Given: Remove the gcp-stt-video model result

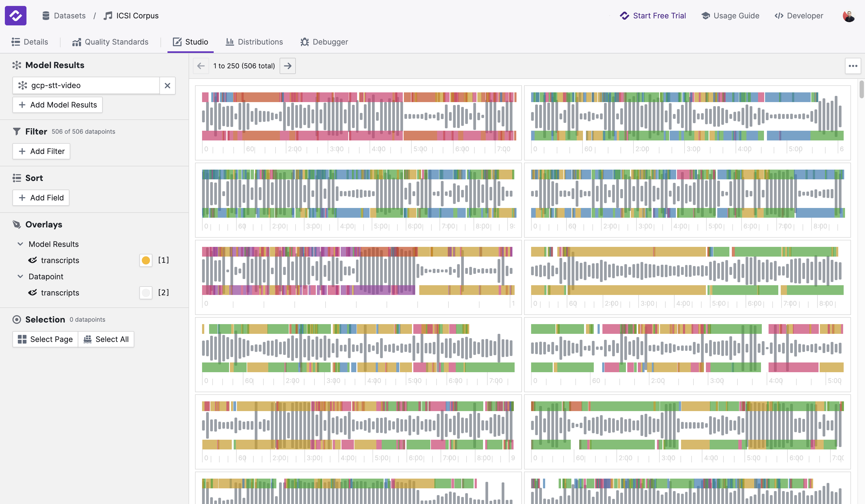Looking at the screenshot, I should [167, 85].
